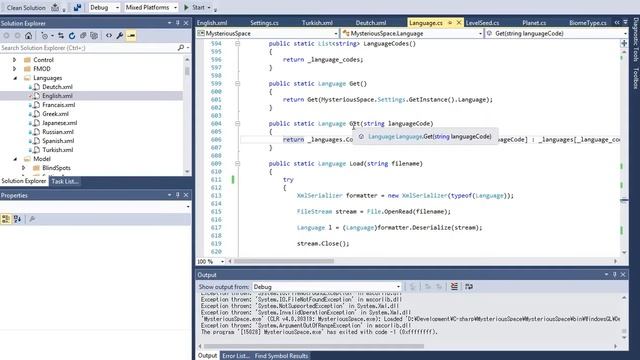Switch to the English.xml editor tab
640x360 pixels.
tap(212, 23)
